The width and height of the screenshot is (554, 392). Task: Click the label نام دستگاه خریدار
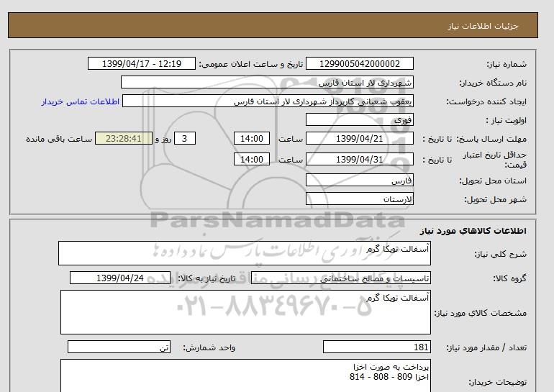[493, 83]
